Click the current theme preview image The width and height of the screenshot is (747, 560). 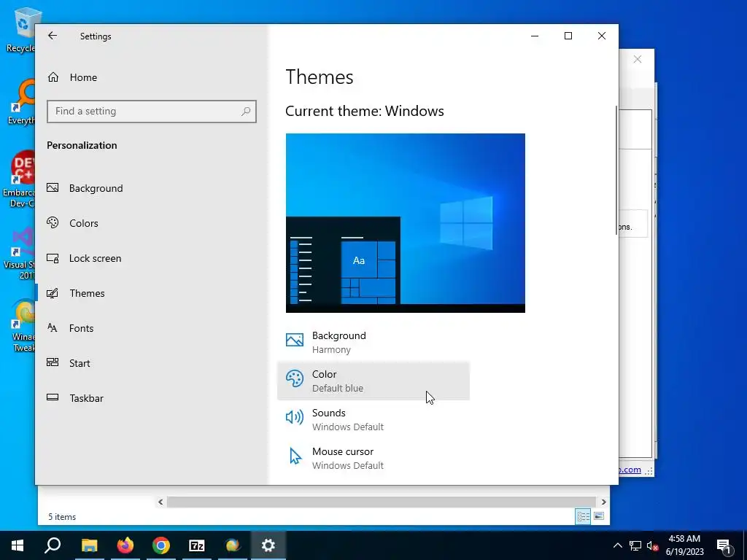click(406, 223)
